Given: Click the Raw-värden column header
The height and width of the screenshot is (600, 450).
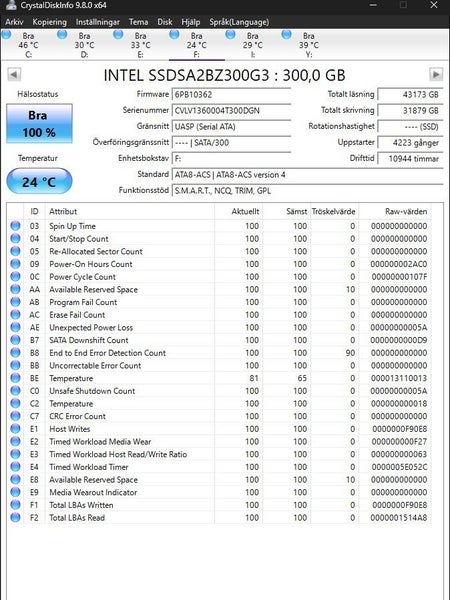Looking at the screenshot, I should pyautogui.click(x=395, y=211).
